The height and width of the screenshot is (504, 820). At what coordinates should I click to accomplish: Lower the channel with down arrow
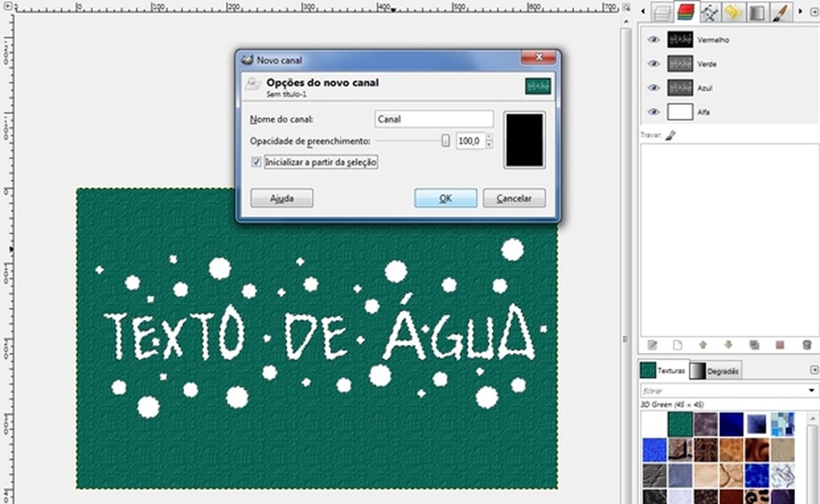click(x=728, y=345)
